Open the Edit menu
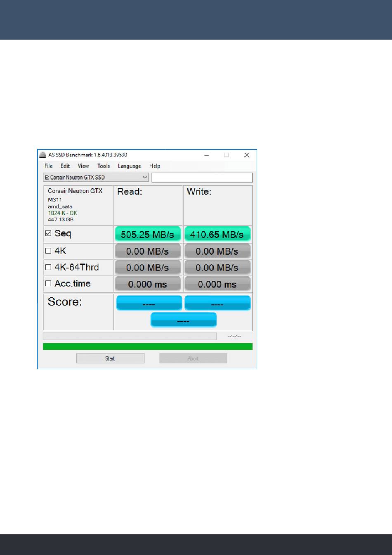This screenshot has width=392, height=555. click(65, 166)
